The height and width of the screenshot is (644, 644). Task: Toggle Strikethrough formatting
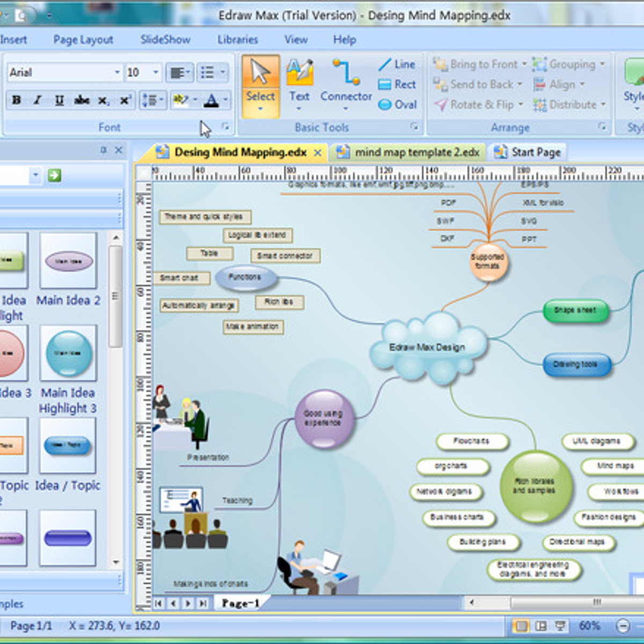[x=82, y=100]
